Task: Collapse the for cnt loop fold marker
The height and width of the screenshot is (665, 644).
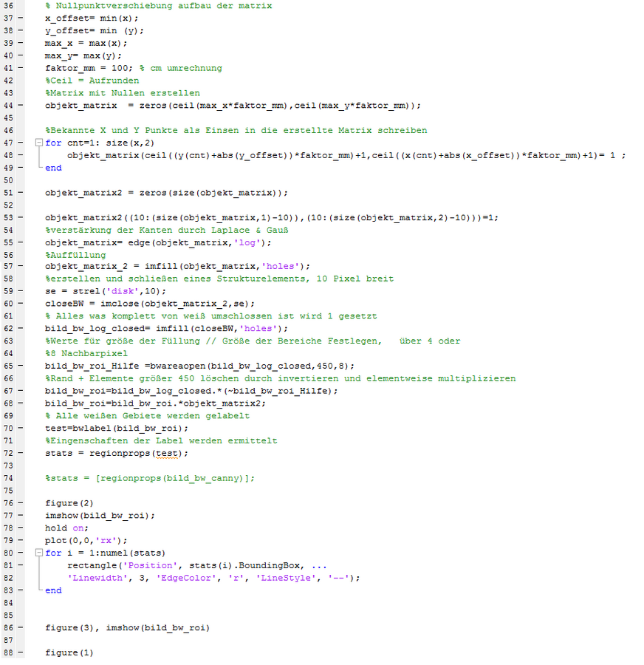Action: pyautogui.click(x=38, y=143)
